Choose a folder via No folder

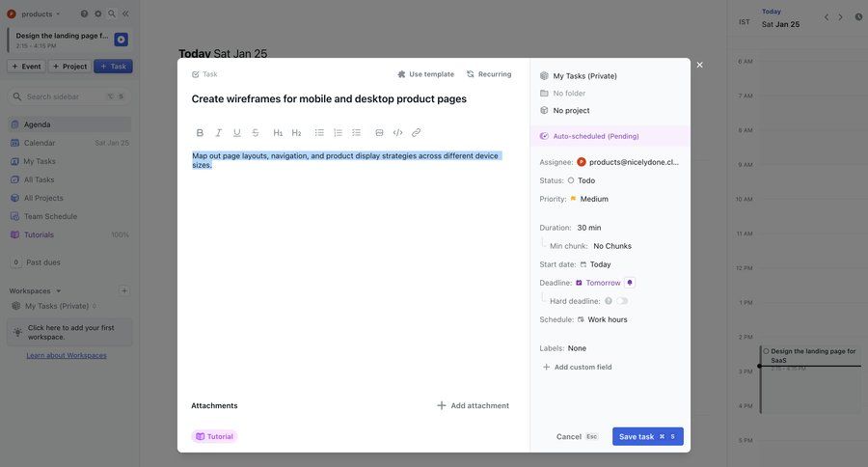(x=562, y=93)
